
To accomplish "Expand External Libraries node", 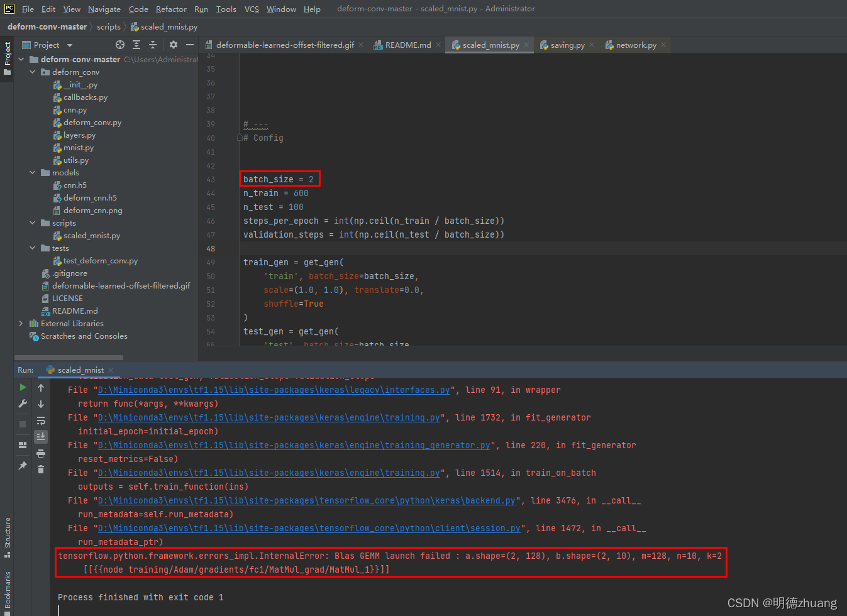I will point(21,323).
